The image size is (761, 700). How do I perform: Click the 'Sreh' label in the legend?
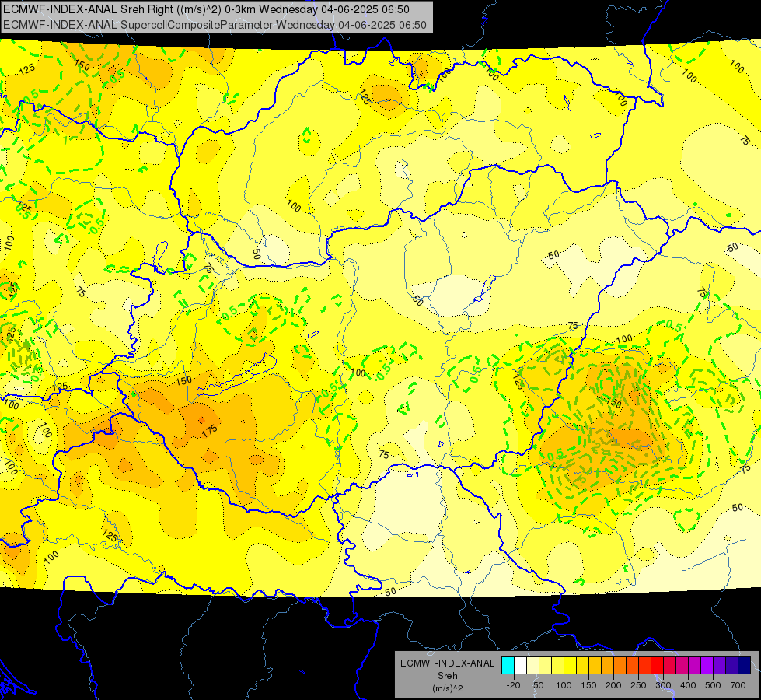point(447,676)
